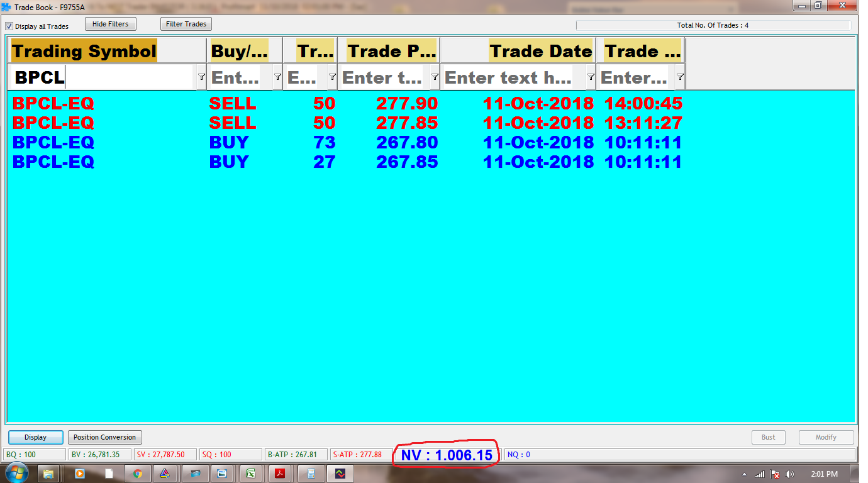868x483 pixels.
Task: Open the blank document taskbar icon
Action: pyautogui.click(x=109, y=474)
